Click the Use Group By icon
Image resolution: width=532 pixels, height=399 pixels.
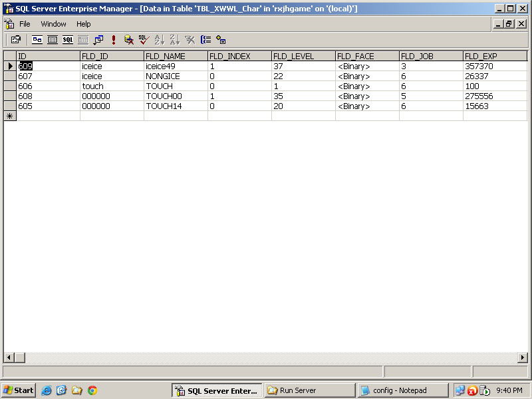(x=205, y=40)
